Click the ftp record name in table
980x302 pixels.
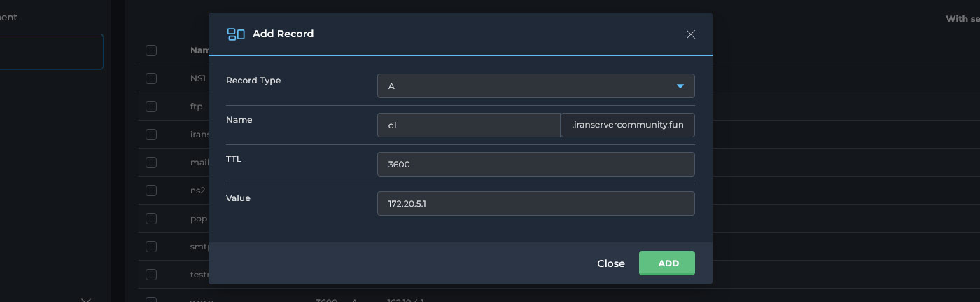[x=197, y=107]
